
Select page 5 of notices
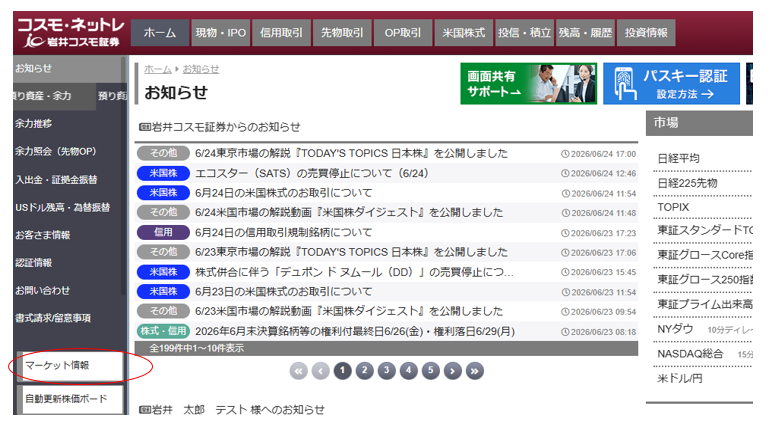click(431, 370)
